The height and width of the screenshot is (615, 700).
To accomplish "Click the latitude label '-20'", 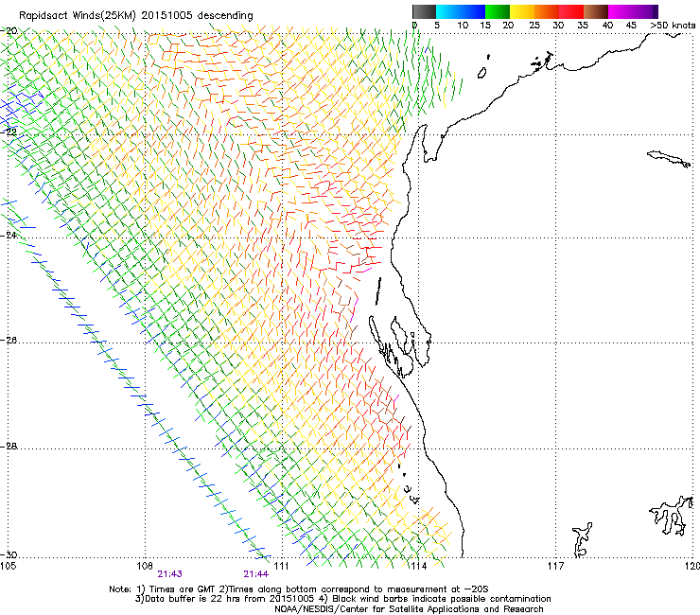I will click(9, 31).
